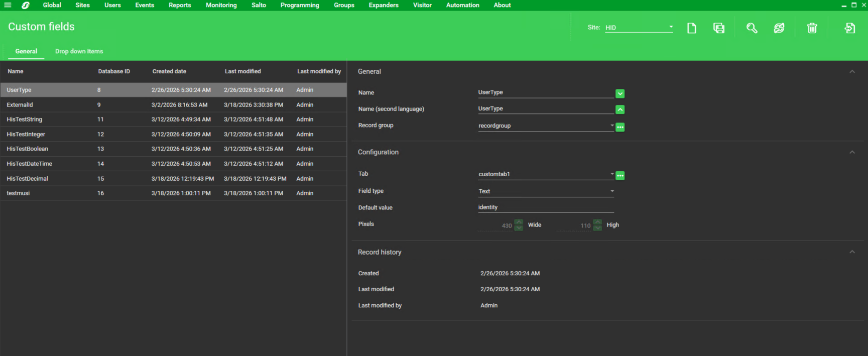Select the HisTestBoolean row

(173, 149)
